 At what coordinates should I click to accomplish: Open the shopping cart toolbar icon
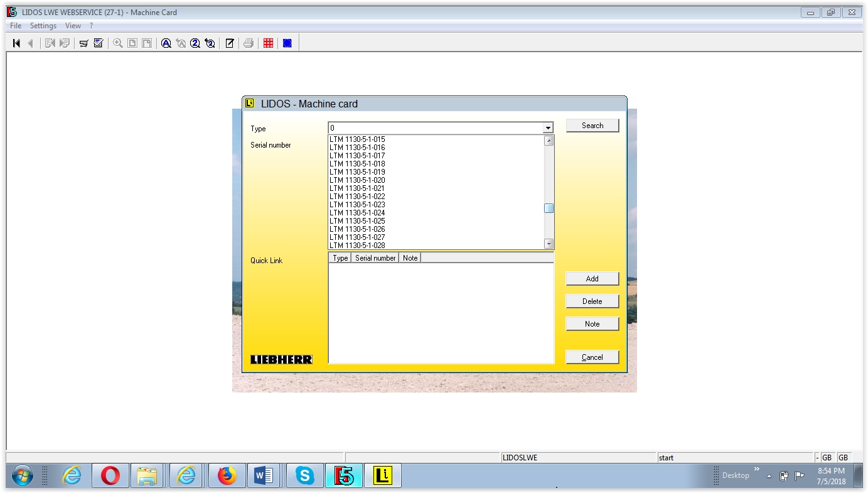pos(83,43)
